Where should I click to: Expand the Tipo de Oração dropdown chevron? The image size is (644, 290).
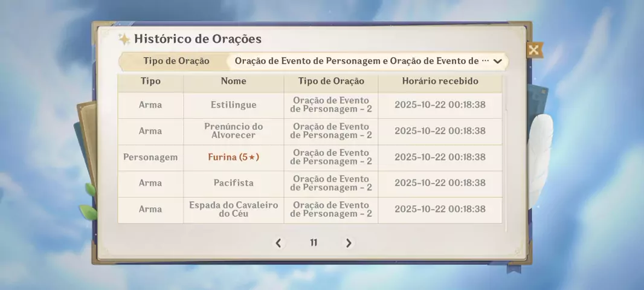(x=498, y=61)
